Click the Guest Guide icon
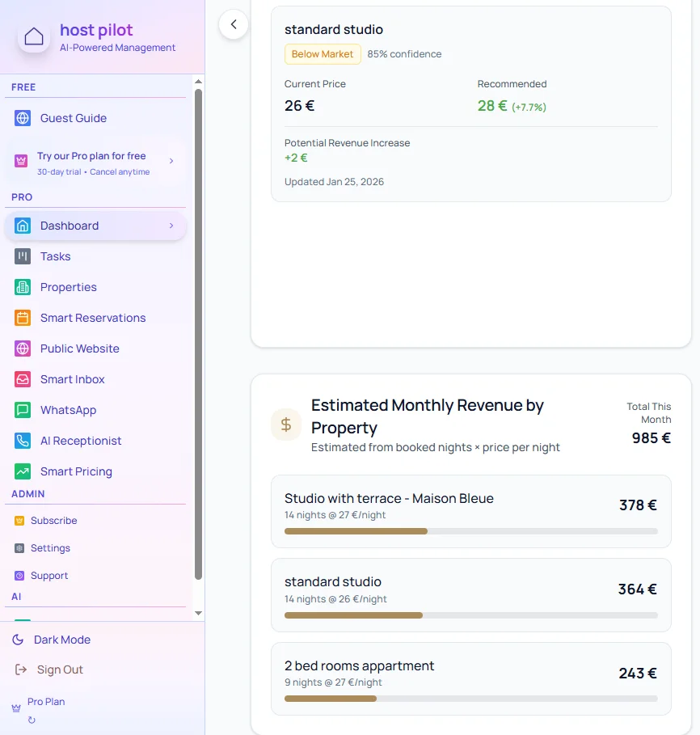The height and width of the screenshot is (735, 700). click(22, 118)
